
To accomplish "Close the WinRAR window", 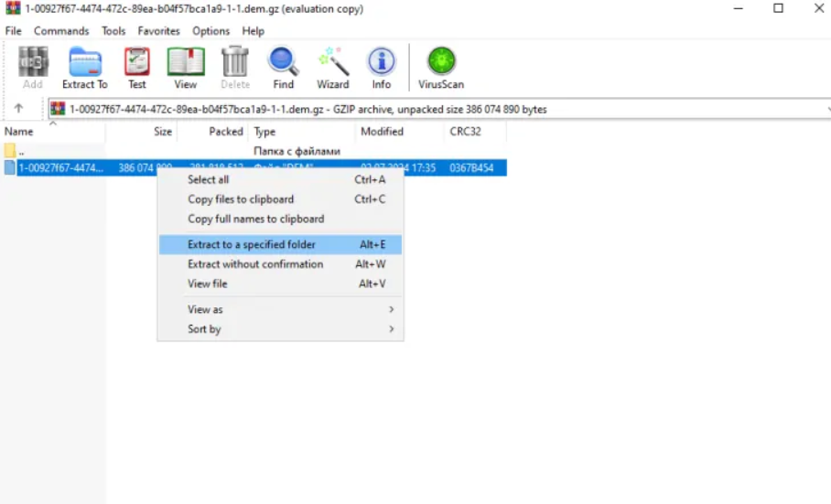I will point(819,8).
